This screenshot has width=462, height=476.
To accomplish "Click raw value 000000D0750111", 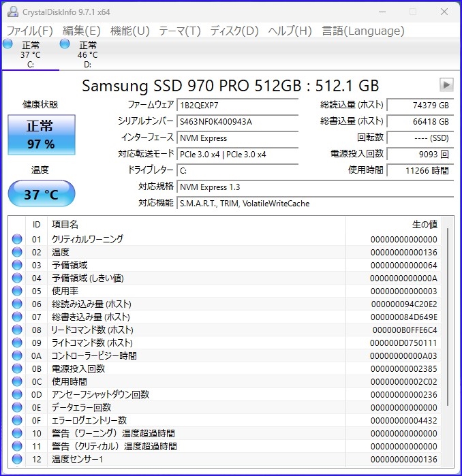I will click(x=403, y=343).
